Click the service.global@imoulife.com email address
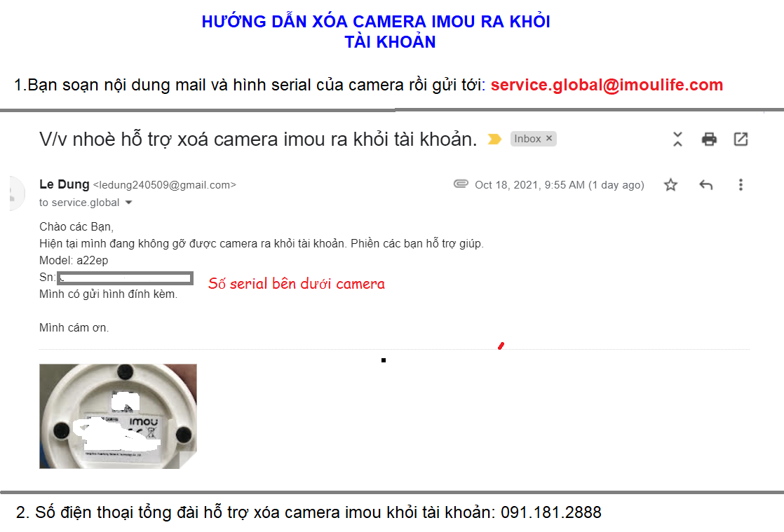The height and width of the screenshot is (532, 784). 607,85
